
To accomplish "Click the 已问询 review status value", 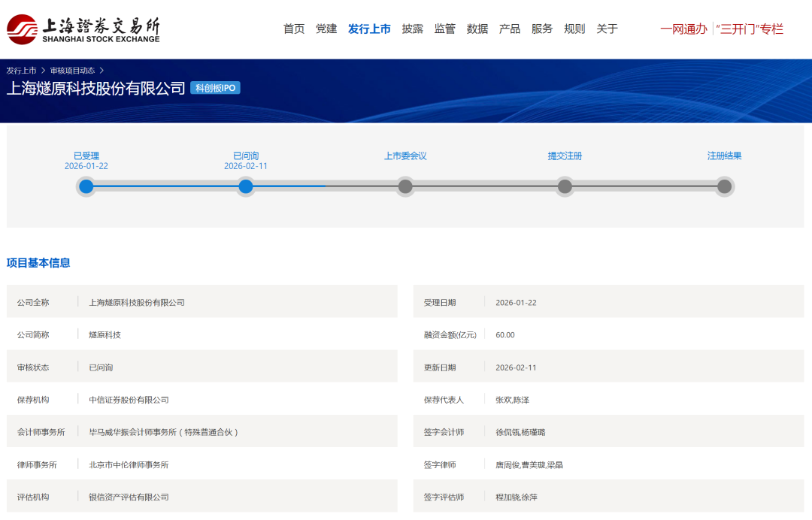I will 101,367.
